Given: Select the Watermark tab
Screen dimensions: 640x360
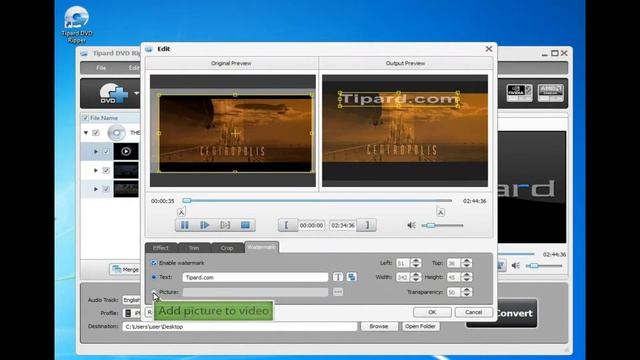Looking at the screenshot, I should pos(261,247).
